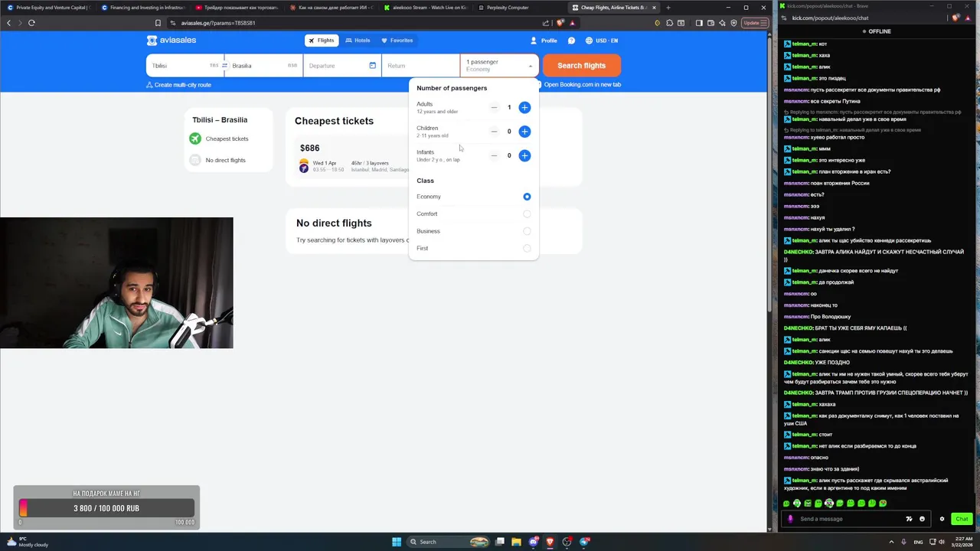
Task: Increase the number of Adults
Action: 524,107
